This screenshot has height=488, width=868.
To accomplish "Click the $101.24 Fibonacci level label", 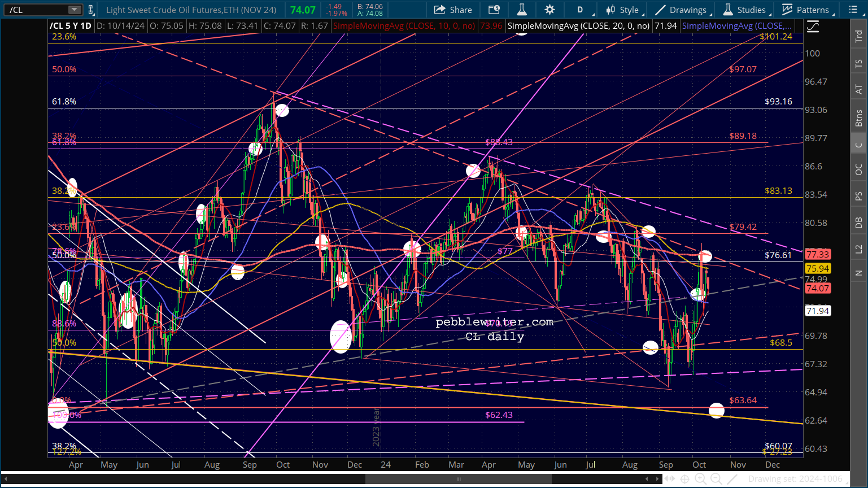I will coord(776,37).
